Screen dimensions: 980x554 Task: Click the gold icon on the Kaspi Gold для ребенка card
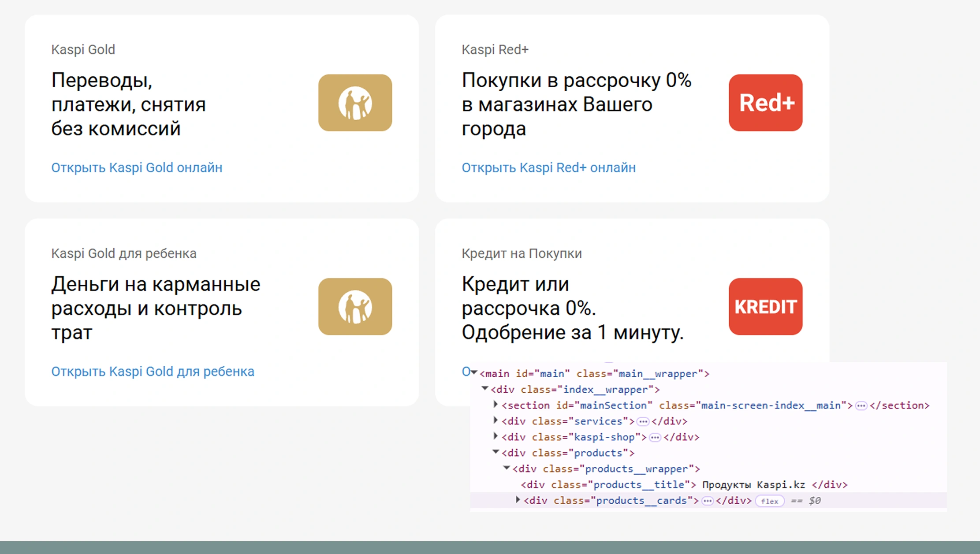[355, 306]
